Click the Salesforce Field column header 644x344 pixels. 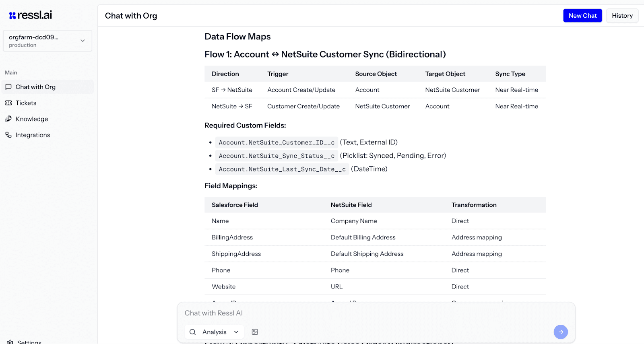pyautogui.click(x=235, y=205)
